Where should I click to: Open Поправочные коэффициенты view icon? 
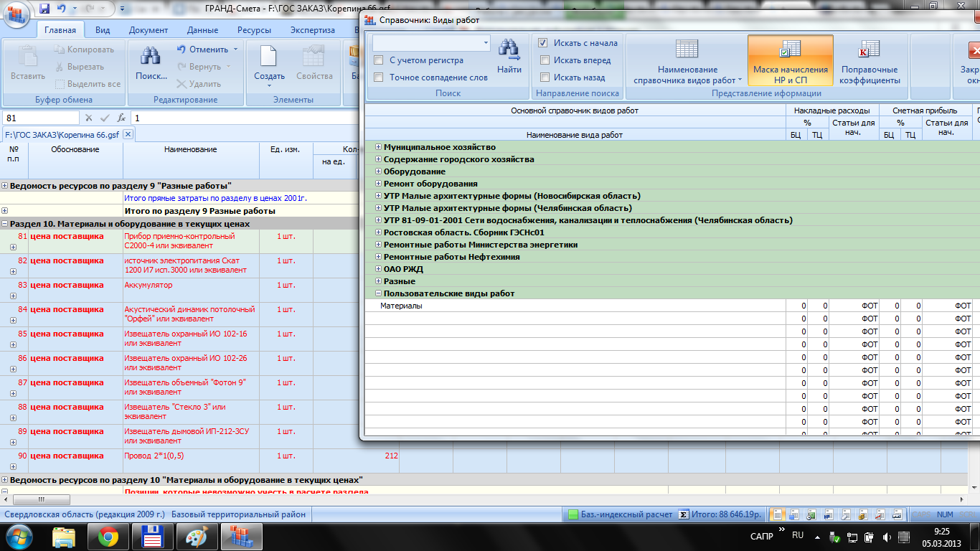click(x=870, y=52)
